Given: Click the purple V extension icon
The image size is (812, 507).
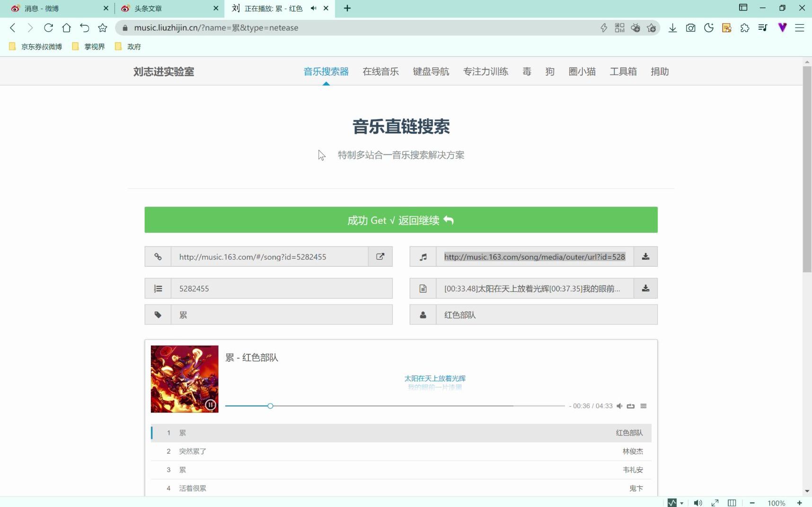Looking at the screenshot, I should [782, 28].
